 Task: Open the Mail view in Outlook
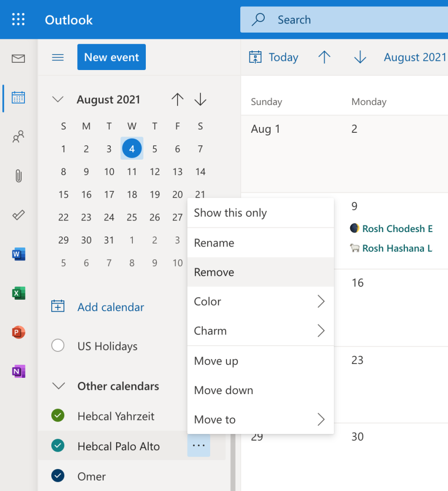pyautogui.click(x=18, y=58)
